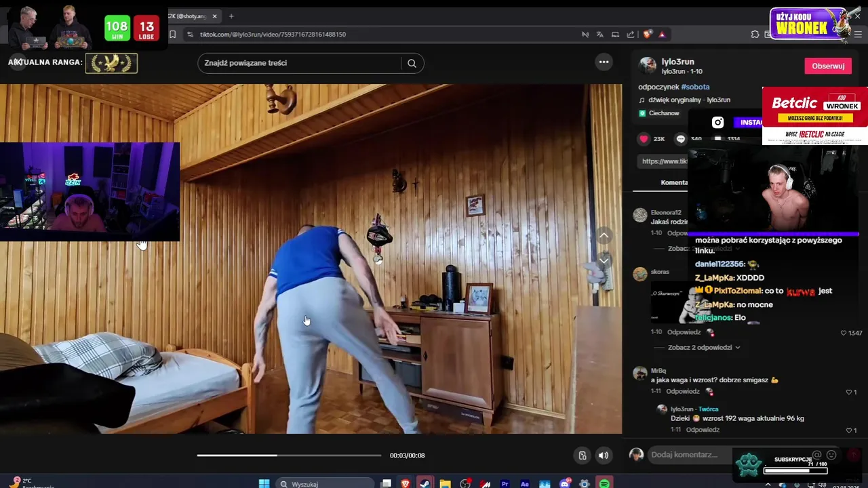The image size is (868, 488).
Task: Click the share icon in address bar
Action: 631,35
